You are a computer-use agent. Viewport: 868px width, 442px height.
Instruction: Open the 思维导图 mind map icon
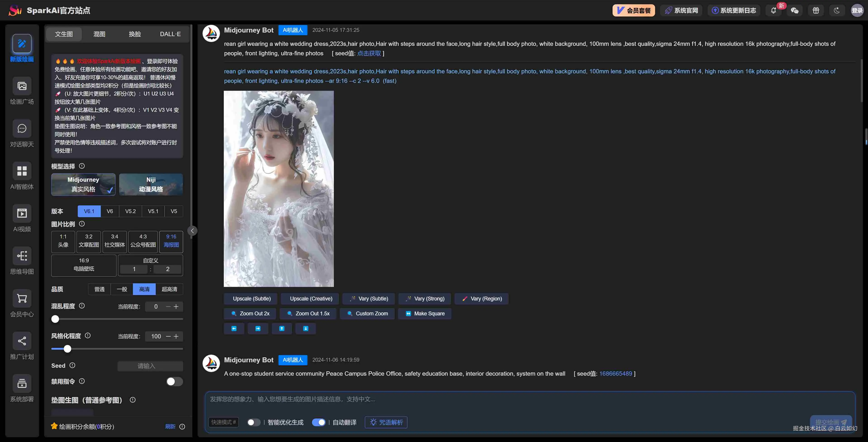tap(22, 256)
